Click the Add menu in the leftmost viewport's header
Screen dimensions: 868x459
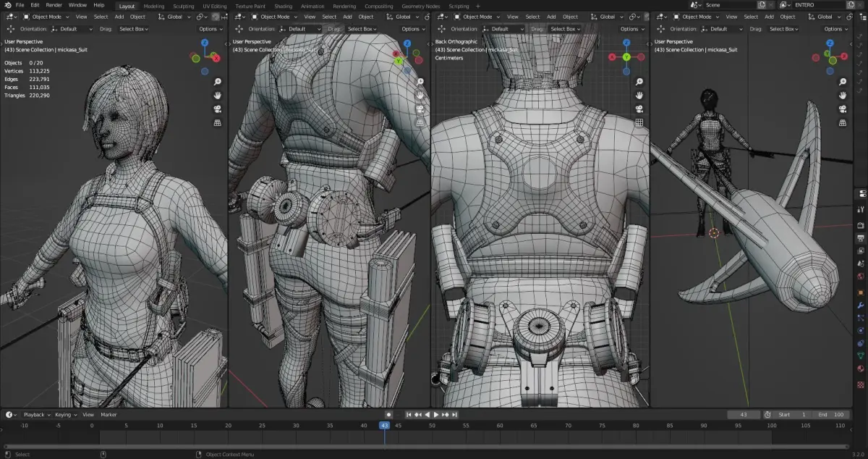pyautogui.click(x=119, y=17)
